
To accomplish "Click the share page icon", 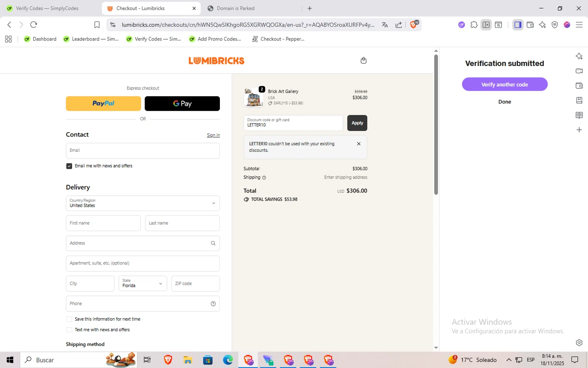I will click(x=399, y=25).
